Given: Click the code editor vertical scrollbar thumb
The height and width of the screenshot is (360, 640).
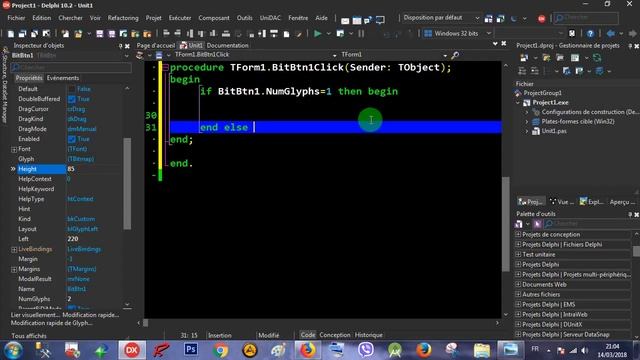Looking at the screenshot, I should click(x=506, y=224).
